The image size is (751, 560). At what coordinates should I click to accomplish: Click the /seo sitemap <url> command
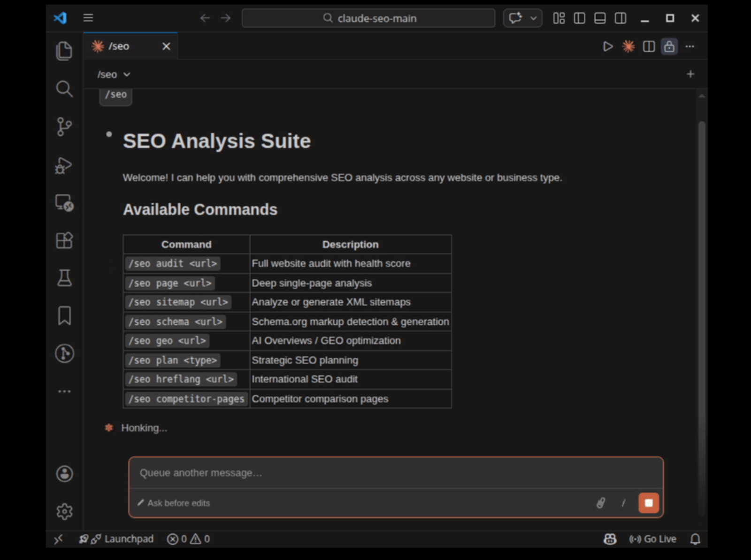pos(178,302)
